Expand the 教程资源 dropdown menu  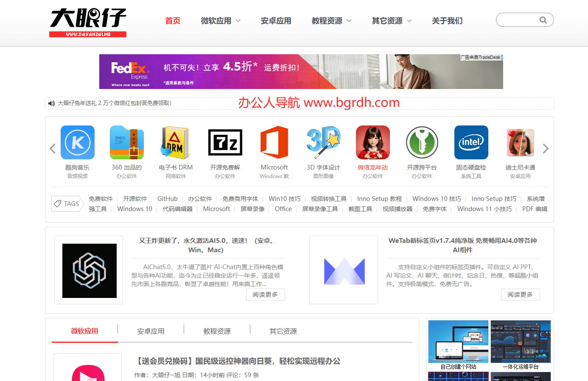[x=332, y=21]
